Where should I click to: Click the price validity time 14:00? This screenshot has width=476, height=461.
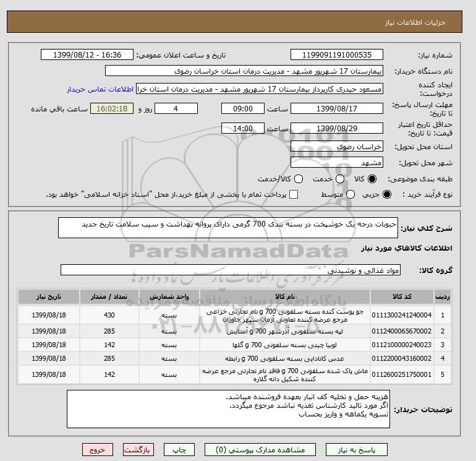(x=243, y=128)
